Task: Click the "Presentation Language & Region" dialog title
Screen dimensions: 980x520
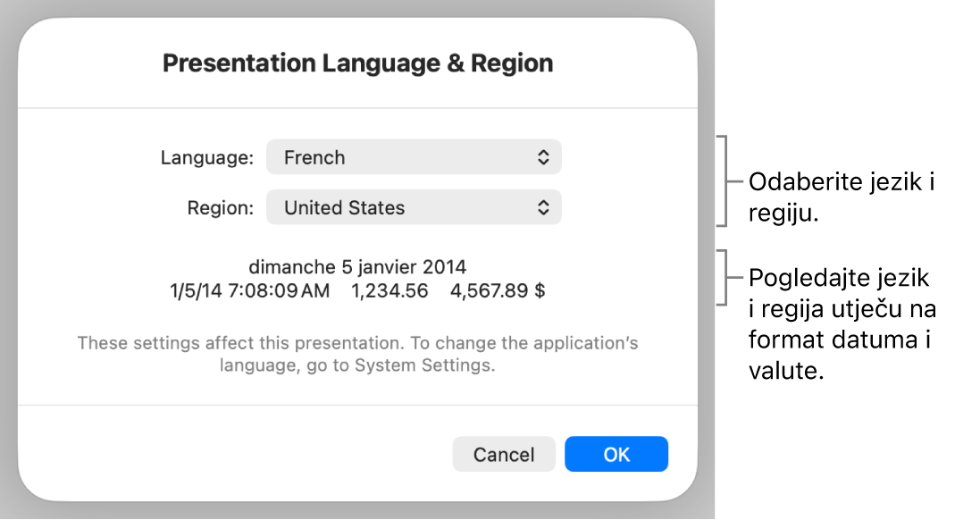Action: coord(357,63)
